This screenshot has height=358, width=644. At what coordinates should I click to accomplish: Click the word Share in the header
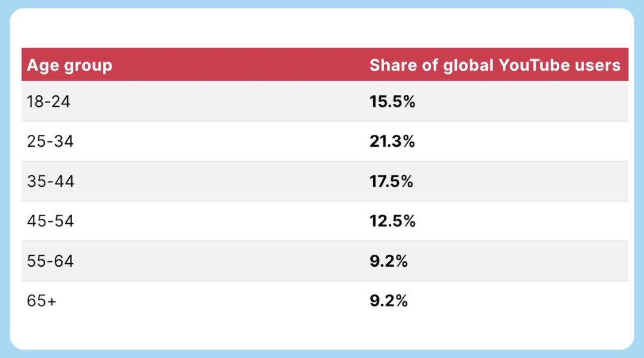tap(392, 66)
